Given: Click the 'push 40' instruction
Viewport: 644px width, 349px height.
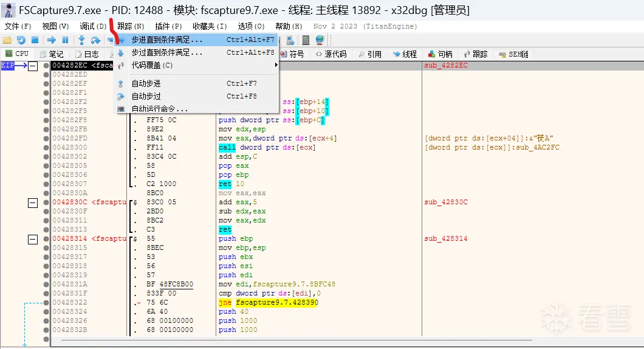Looking at the screenshot, I should [x=233, y=311].
